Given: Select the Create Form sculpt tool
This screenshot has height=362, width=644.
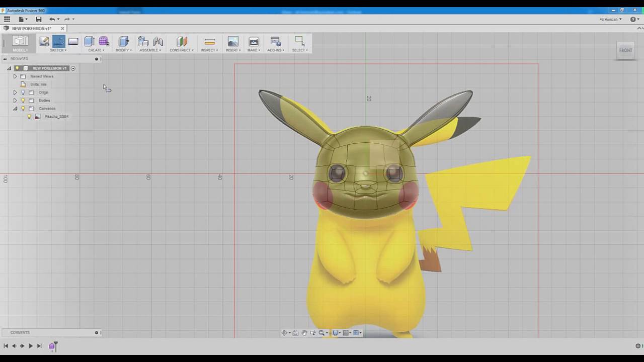Looking at the screenshot, I should pyautogui.click(x=104, y=41).
